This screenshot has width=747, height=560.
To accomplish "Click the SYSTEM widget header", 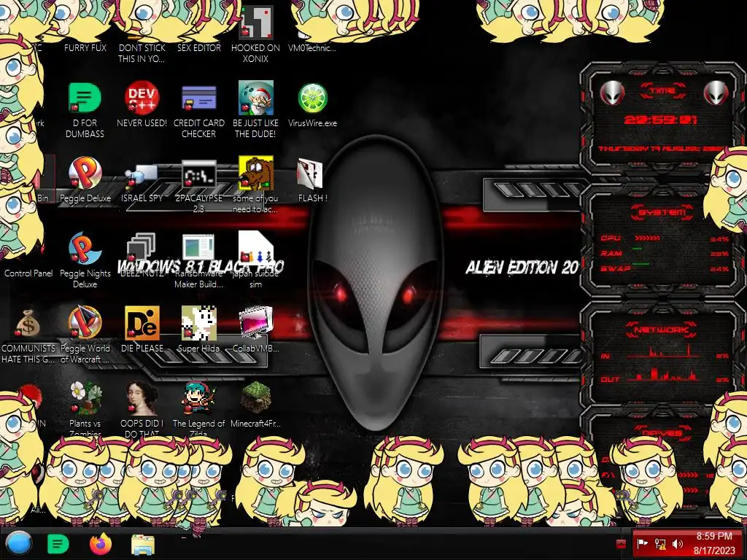I will click(x=662, y=212).
